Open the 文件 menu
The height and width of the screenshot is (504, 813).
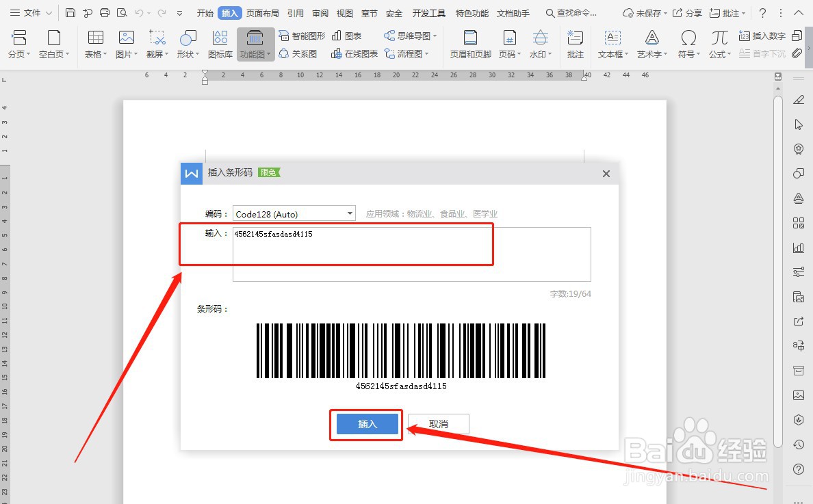pyautogui.click(x=31, y=13)
